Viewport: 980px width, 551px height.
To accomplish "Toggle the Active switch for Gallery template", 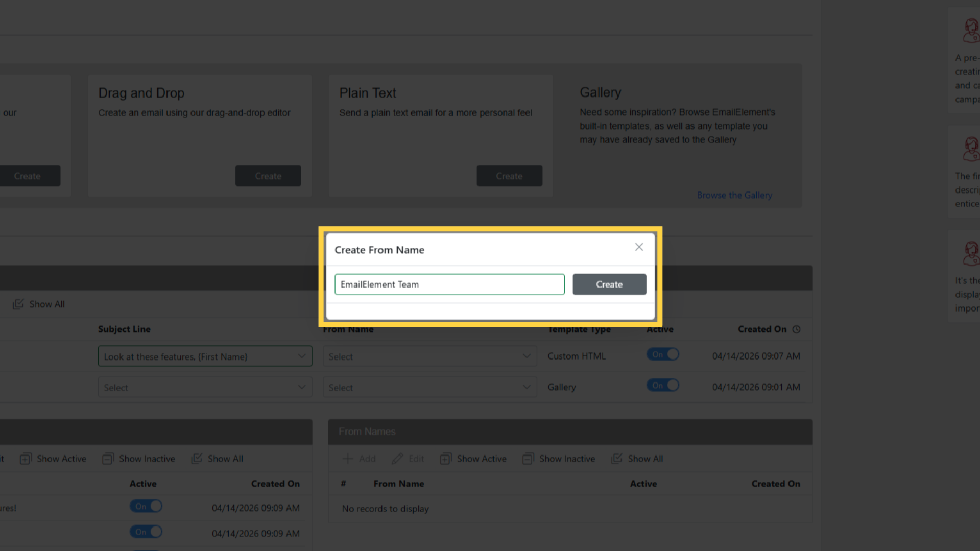I will pos(662,386).
